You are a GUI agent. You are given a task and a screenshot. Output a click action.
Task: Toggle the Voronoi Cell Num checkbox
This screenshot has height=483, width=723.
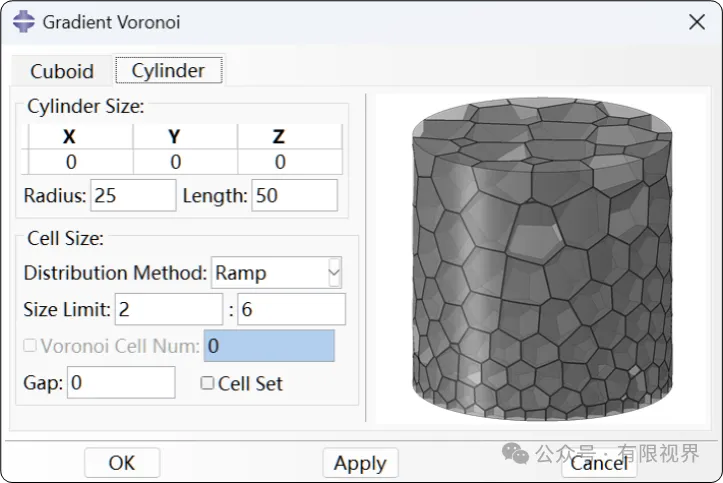pos(30,346)
